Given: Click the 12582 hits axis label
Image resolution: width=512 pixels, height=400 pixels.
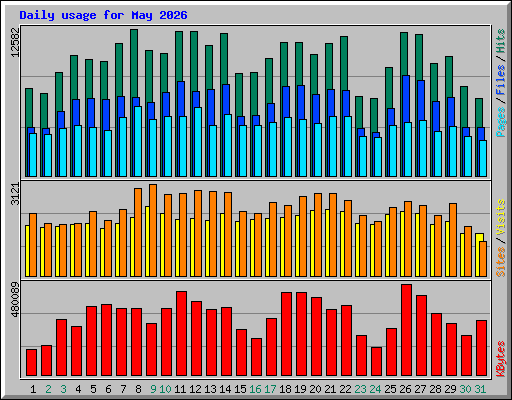Looking at the screenshot, I should 15,42.
